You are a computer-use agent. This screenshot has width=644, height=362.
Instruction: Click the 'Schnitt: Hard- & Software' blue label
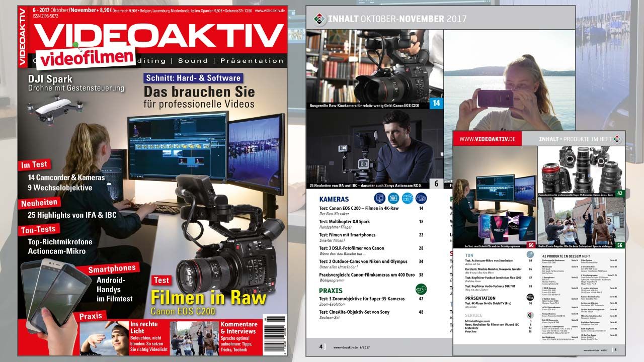pyautogui.click(x=193, y=78)
